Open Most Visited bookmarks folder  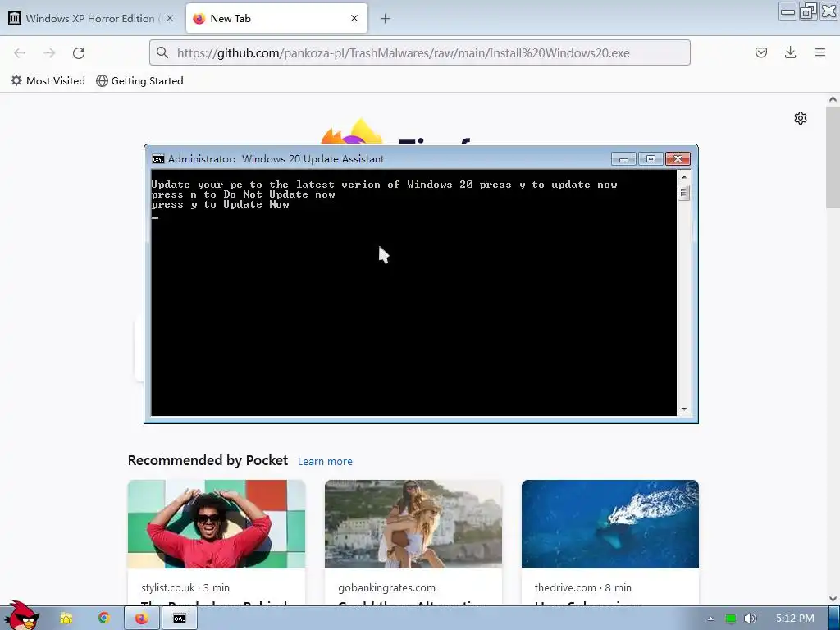coord(48,81)
